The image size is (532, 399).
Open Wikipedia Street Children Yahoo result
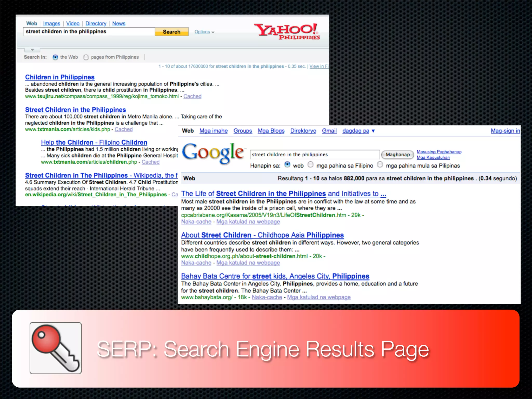click(x=101, y=175)
